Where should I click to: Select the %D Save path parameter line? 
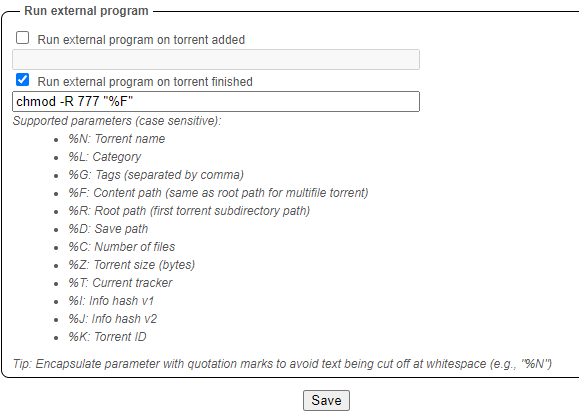(108, 229)
